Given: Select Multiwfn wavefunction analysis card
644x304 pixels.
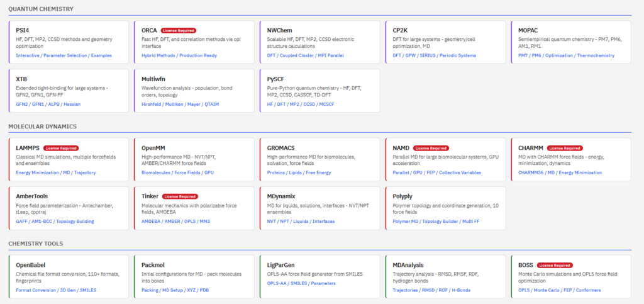Looking at the screenshot, I should click(194, 90).
